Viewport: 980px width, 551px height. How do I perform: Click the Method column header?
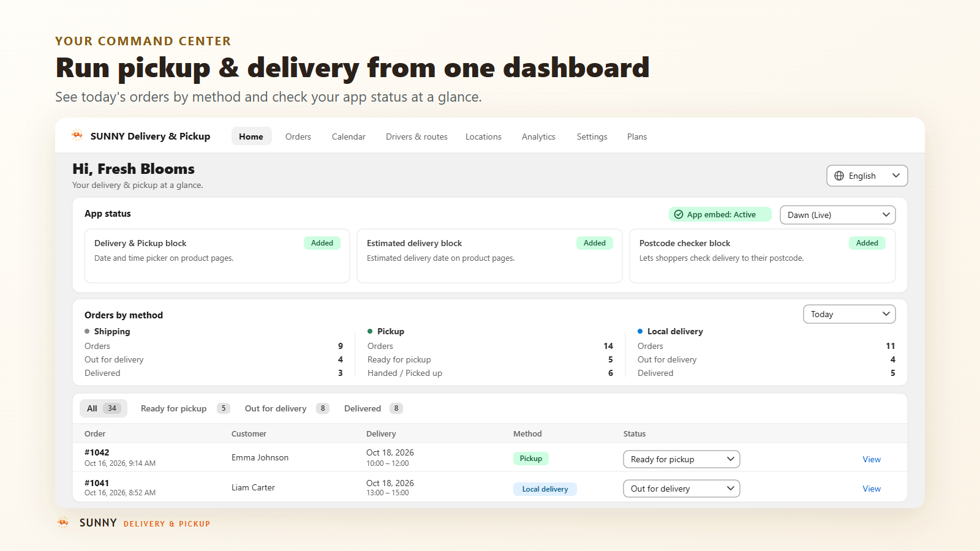[x=527, y=433]
